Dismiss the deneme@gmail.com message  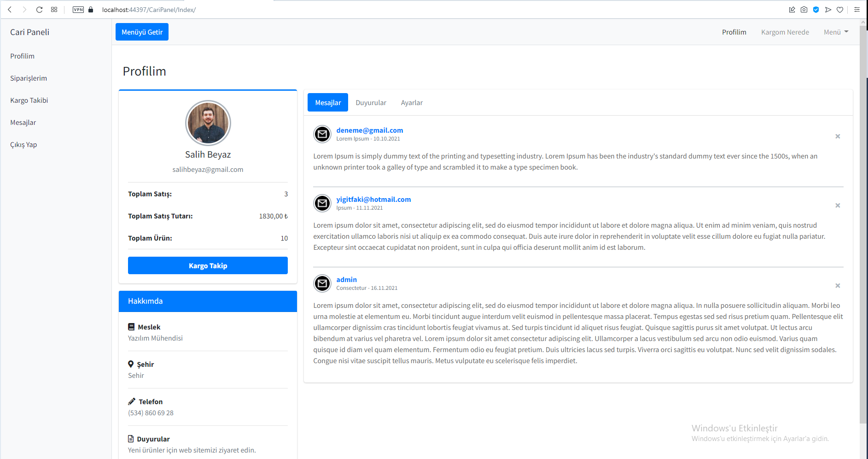pyautogui.click(x=838, y=136)
